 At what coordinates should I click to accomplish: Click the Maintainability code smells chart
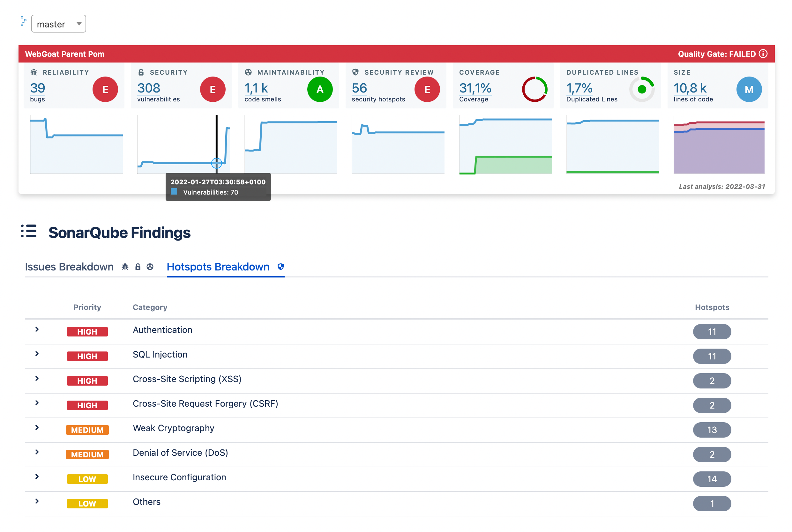[291, 144]
